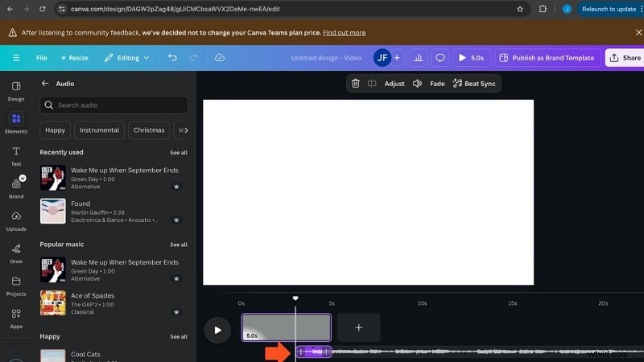The width and height of the screenshot is (644, 362).
Task: Open the audio volume speaker icon
Action: 417,84
